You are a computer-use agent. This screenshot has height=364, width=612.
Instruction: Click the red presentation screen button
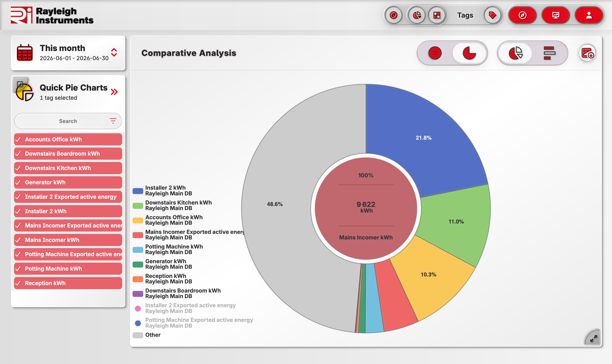[556, 15]
